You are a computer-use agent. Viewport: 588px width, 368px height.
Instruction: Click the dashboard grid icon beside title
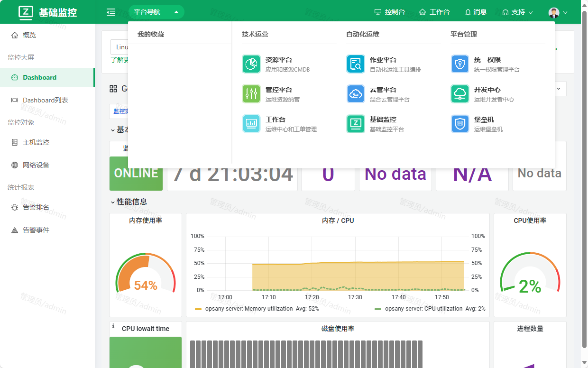click(x=113, y=89)
